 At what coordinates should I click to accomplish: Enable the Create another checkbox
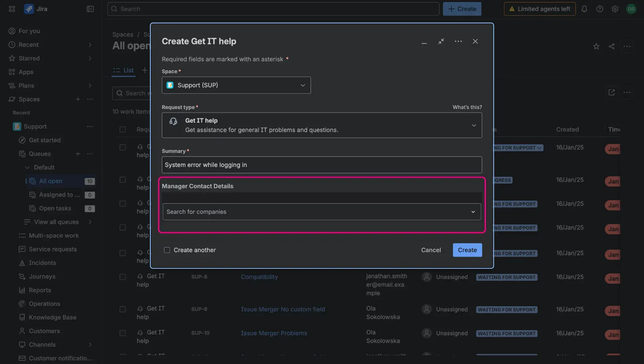click(x=167, y=250)
